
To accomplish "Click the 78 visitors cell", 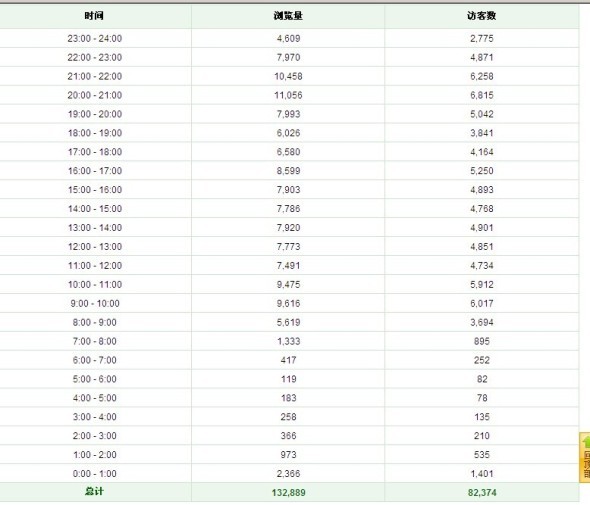I will (x=482, y=398).
